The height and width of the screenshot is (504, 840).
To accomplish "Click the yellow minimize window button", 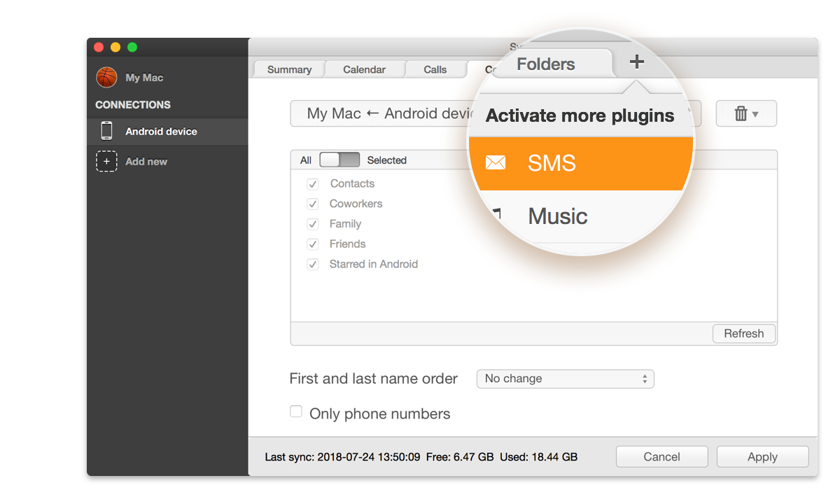I will pyautogui.click(x=115, y=47).
